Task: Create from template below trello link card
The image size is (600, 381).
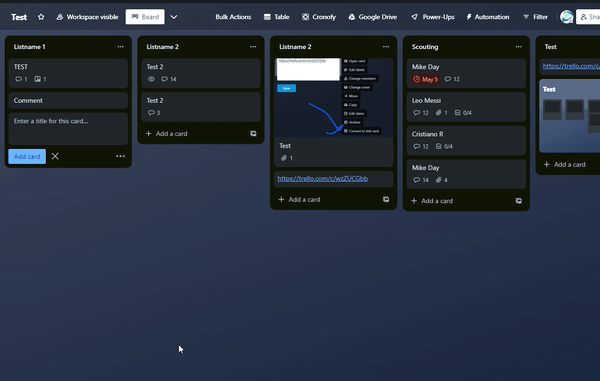Action: pyautogui.click(x=386, y=199)
